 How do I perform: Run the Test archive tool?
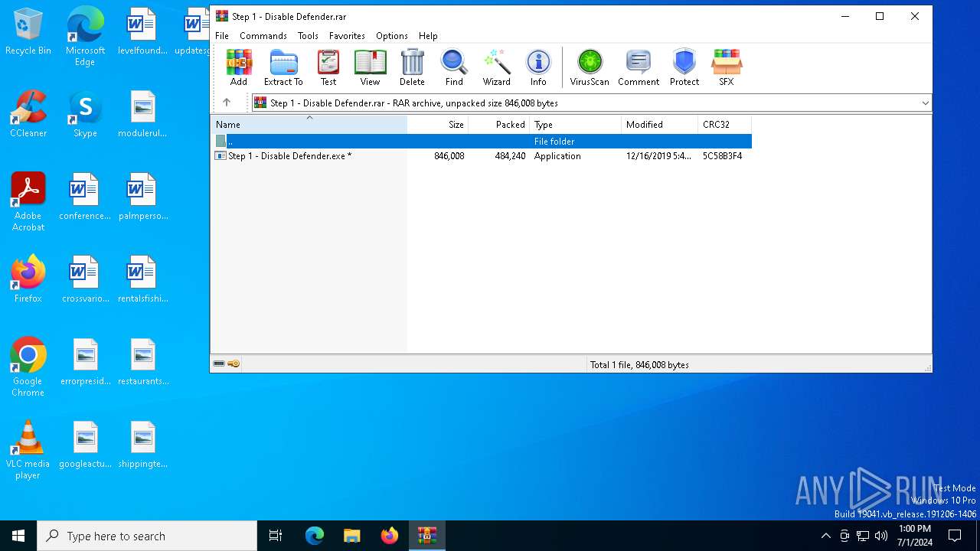(328, 67)
